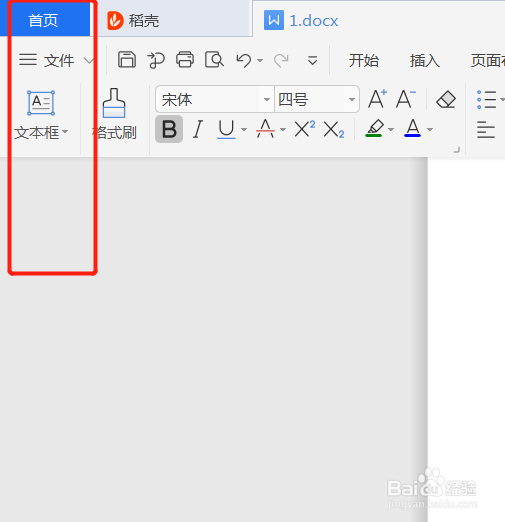Expand the customize quick access toolbar arrow
505x522 pixels.
click(x=312, y=61)
